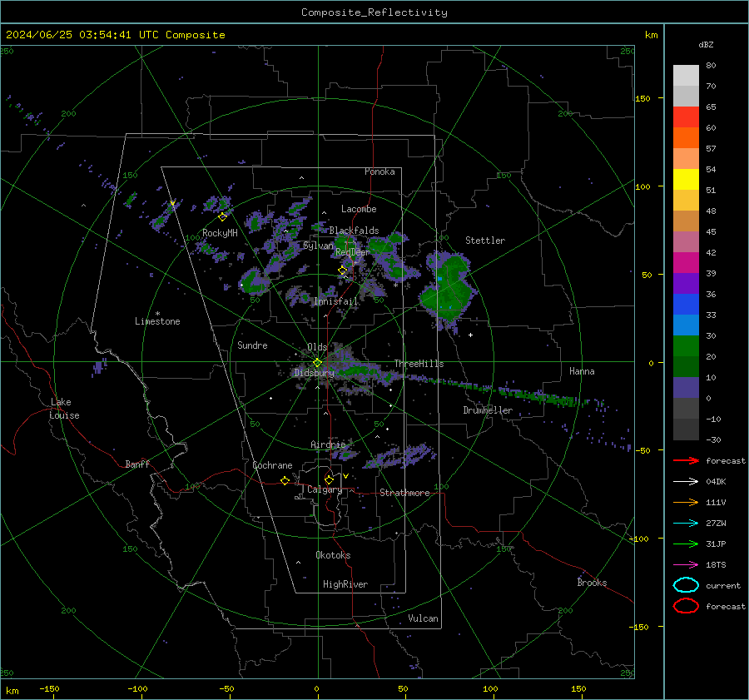Screen dimensions: 749x700
Task: Select the 33-36 dBZ blue swatch
Action: pyautogui.click(x=686, y=304)
